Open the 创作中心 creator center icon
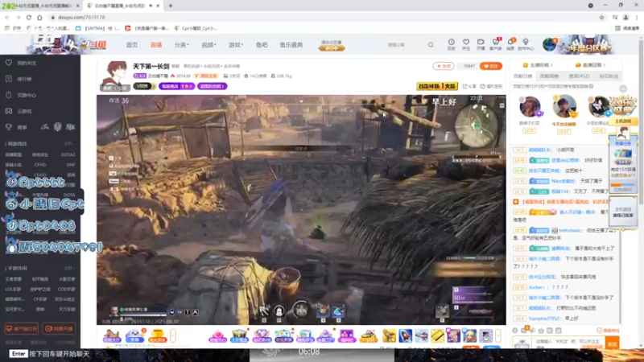The image size is (644, 362). click(526, 44)
